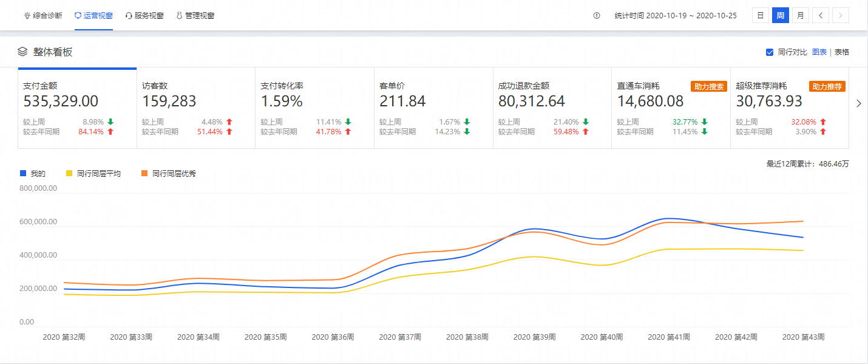Screen dimensions: 868x364
Task: Switch display to 表格 view
Action: pyautogui.click(x=842, y=52)
